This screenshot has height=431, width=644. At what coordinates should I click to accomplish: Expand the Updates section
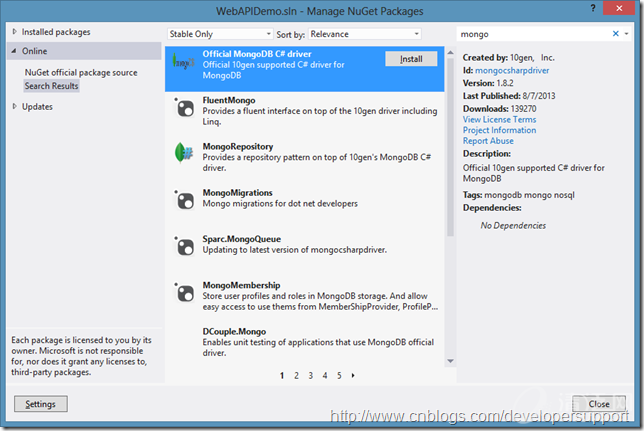(x=15, y=106)
